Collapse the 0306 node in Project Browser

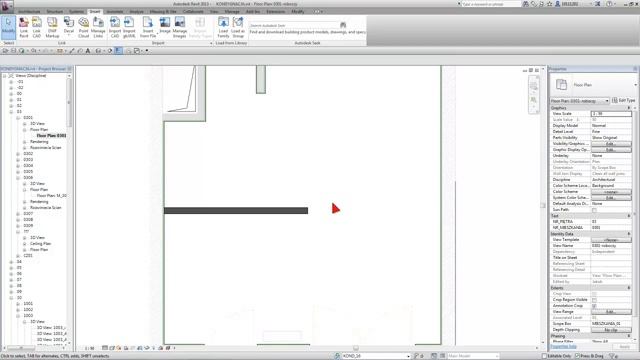pos(18,178)
